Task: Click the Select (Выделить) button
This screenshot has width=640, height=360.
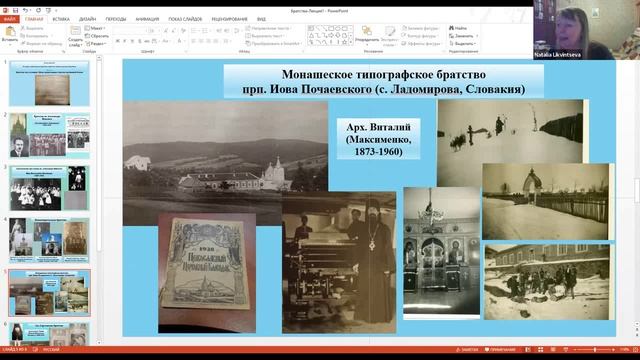Action: [x=463, y=43]
